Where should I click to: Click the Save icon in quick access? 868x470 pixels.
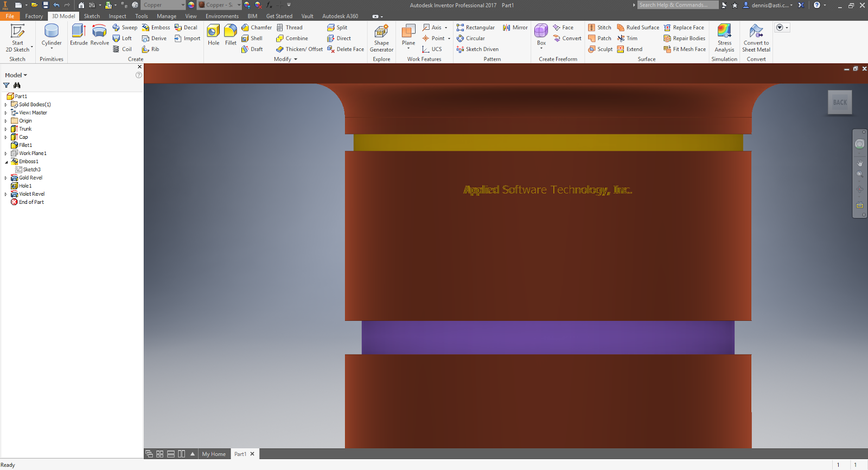click(46, 5)
